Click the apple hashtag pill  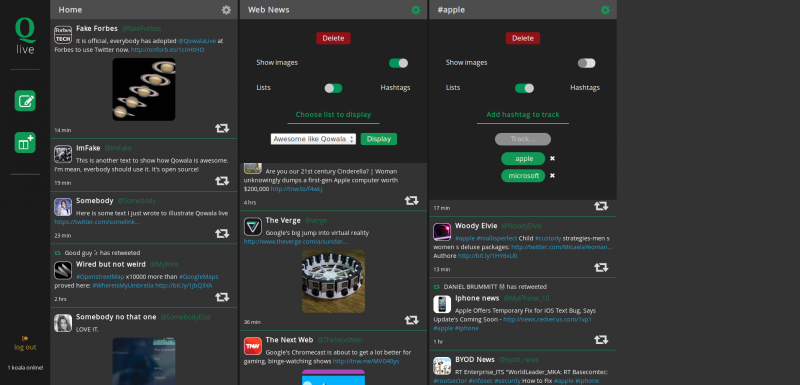[523, 159]
